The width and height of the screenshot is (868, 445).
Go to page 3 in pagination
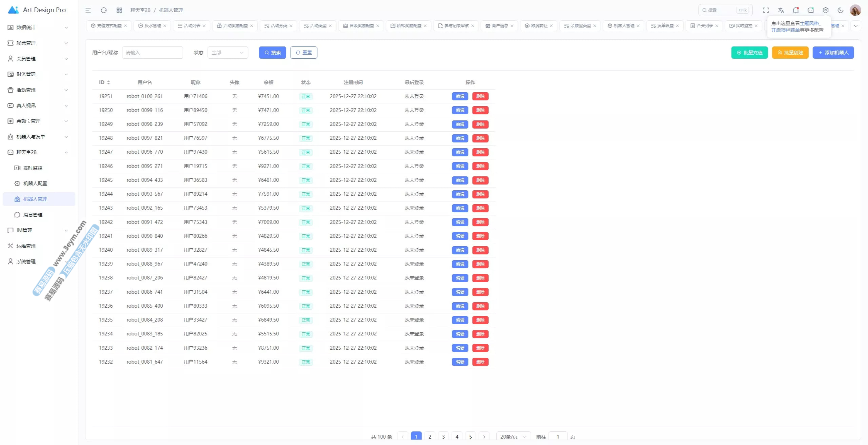point(443,437)
